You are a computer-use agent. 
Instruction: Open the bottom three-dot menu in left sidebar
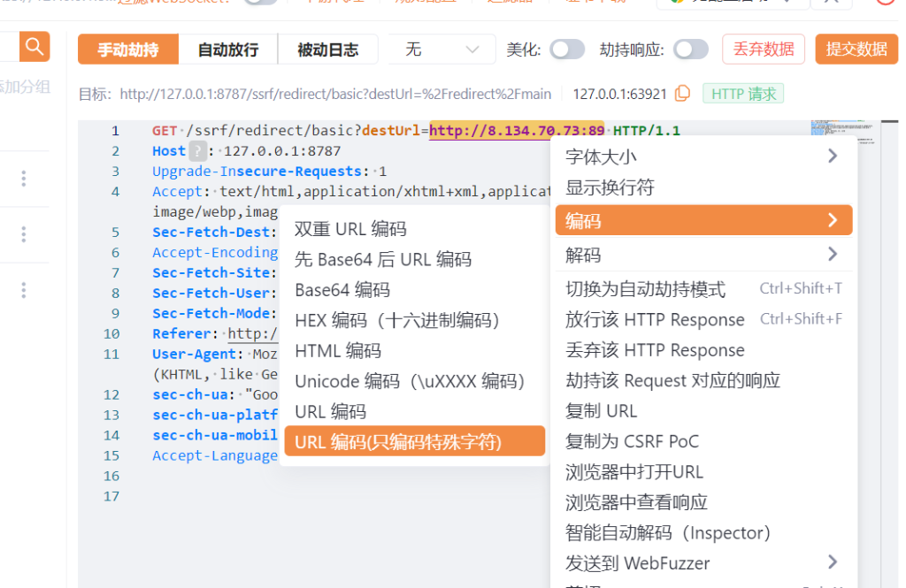click(23, 290)
